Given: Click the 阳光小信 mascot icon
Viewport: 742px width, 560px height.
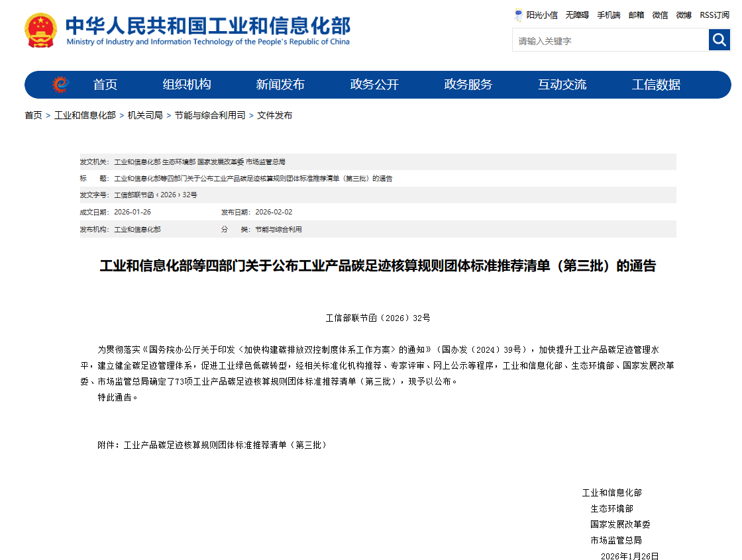Looking at the screenshot, I should click(518, 15).
